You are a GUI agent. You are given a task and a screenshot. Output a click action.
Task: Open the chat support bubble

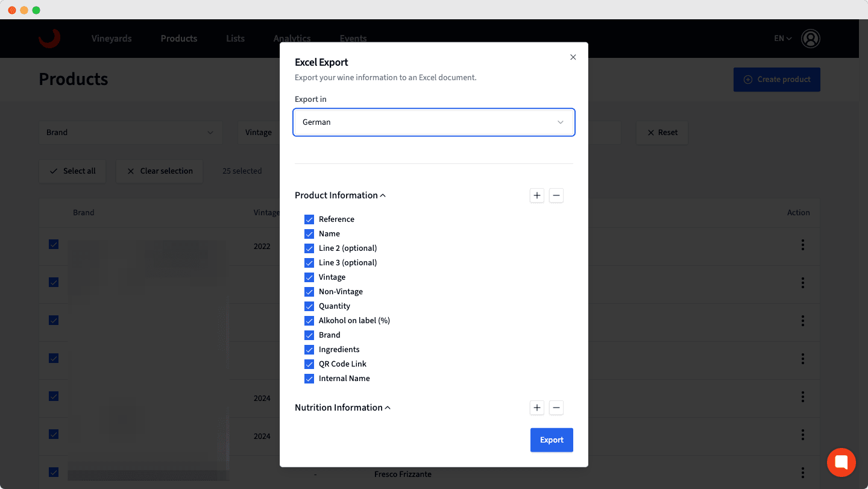pyautogui.click(x=841, y=462)
